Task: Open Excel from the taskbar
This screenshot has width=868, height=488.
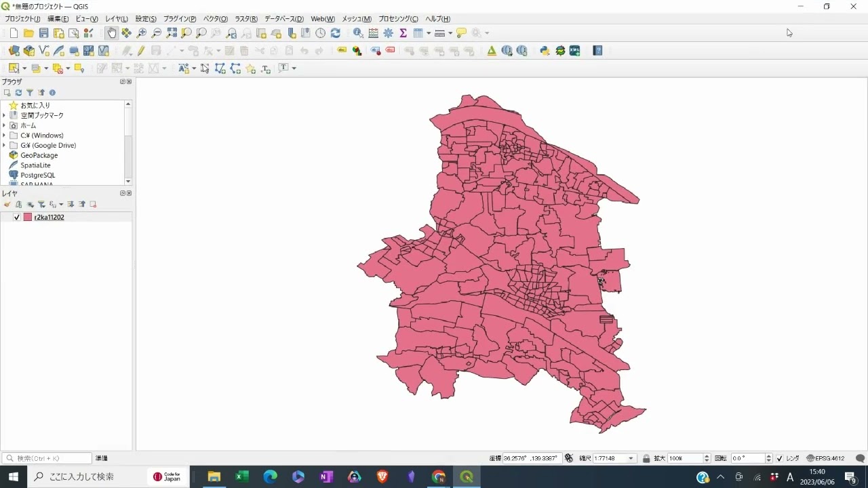Action: [242, 477]
